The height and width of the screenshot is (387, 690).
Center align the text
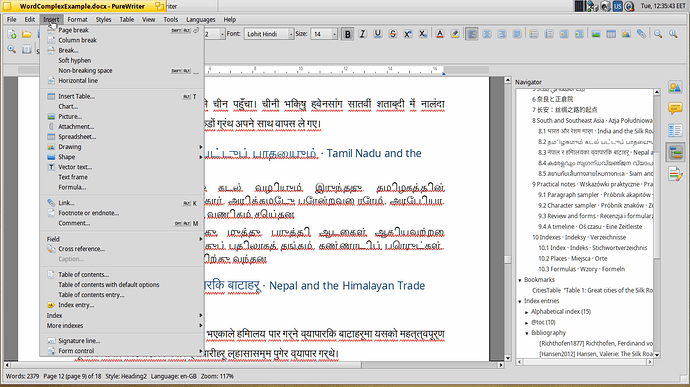click(487, 34)
